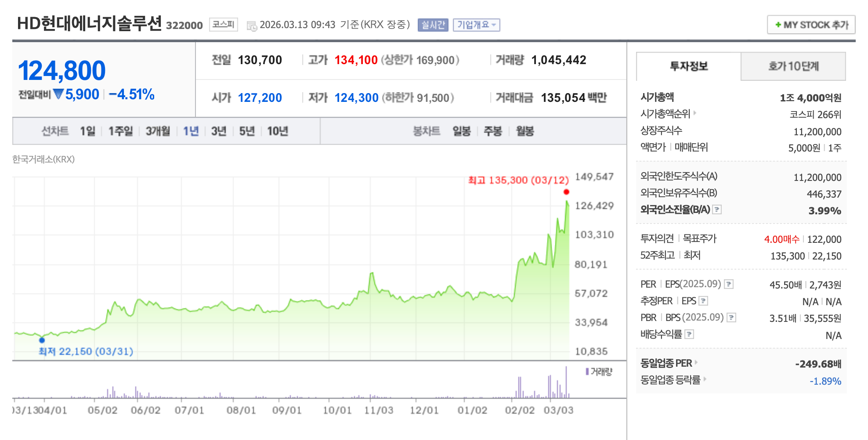Click the 거래량 value 1,045,442
The height and width of the screenshot is (440, 868).
559,60
